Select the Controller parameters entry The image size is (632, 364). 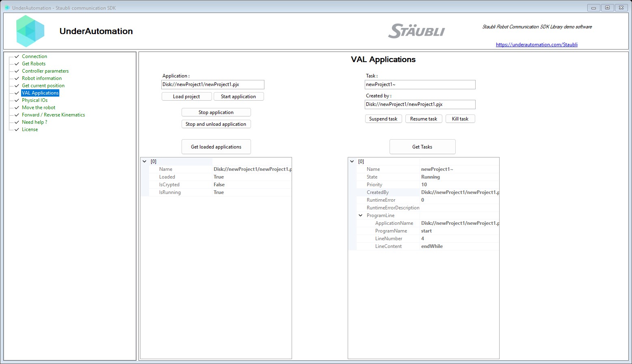tap(45, 71)
